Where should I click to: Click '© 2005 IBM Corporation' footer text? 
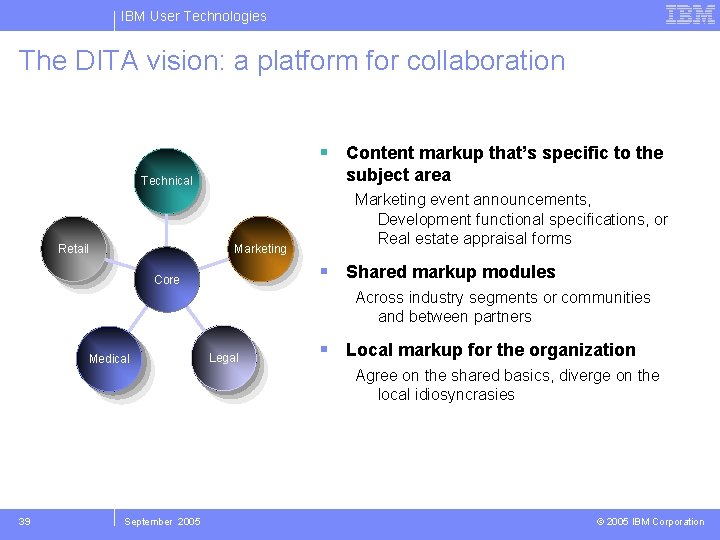pos(650,522)
